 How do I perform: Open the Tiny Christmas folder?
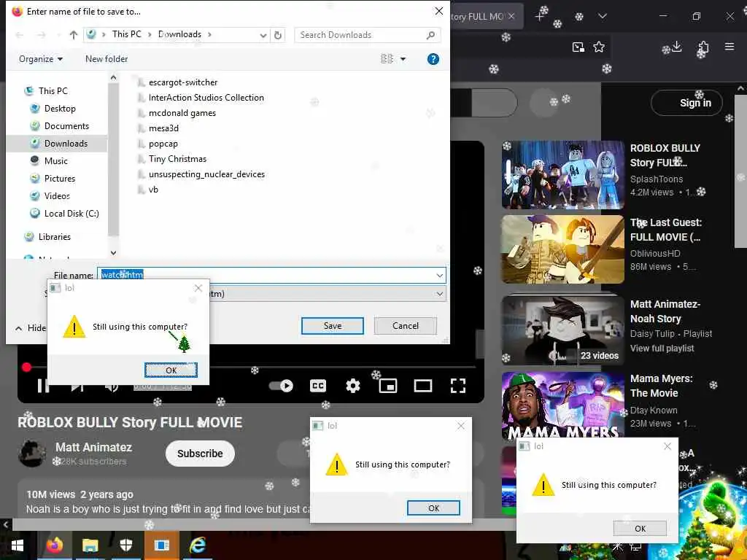click(177, 159)
